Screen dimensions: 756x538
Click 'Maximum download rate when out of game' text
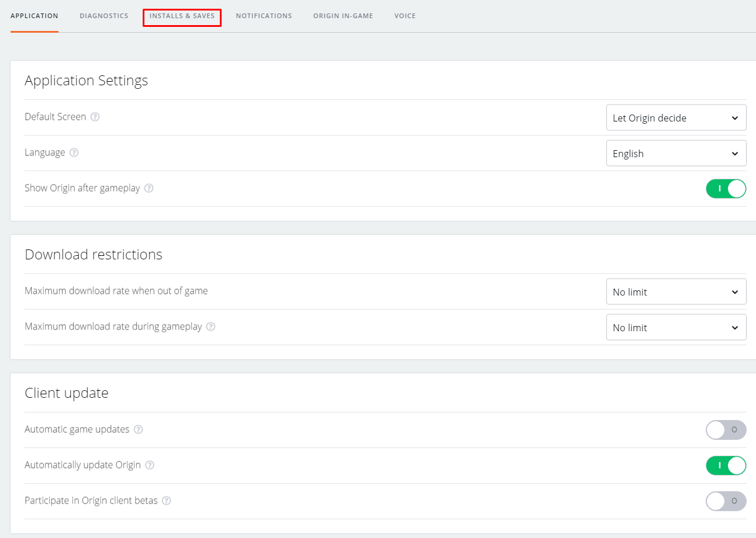(116, 290)
